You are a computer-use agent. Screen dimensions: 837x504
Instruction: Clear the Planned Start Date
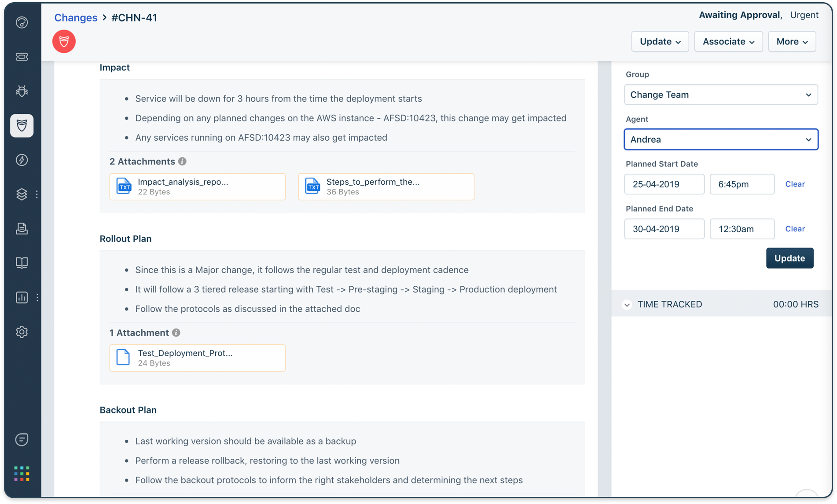point(795,184)
